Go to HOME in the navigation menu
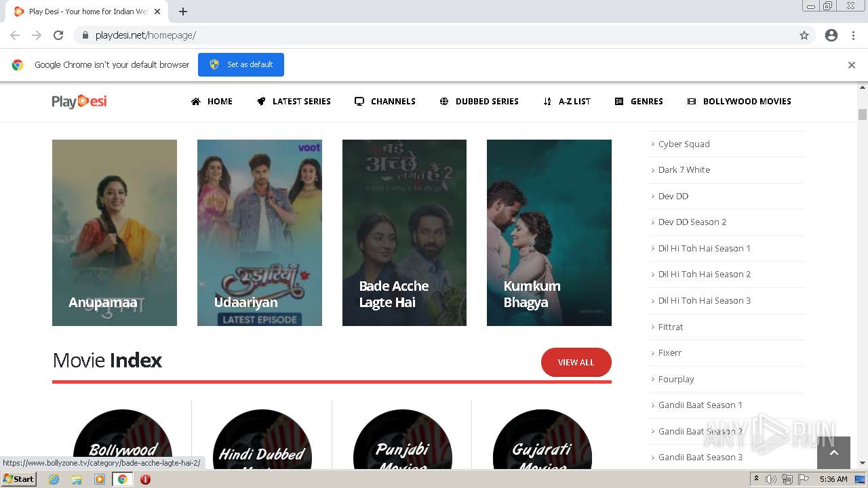Image resolution: width=868 pixels, height=488 pixels. 212,101
